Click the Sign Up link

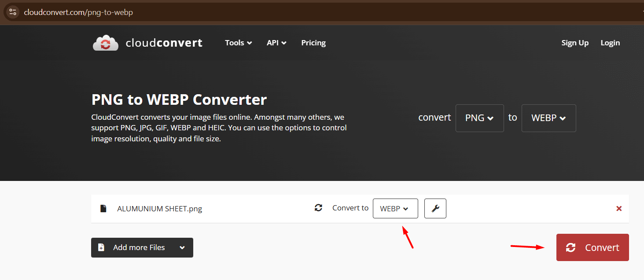[575, 43]
